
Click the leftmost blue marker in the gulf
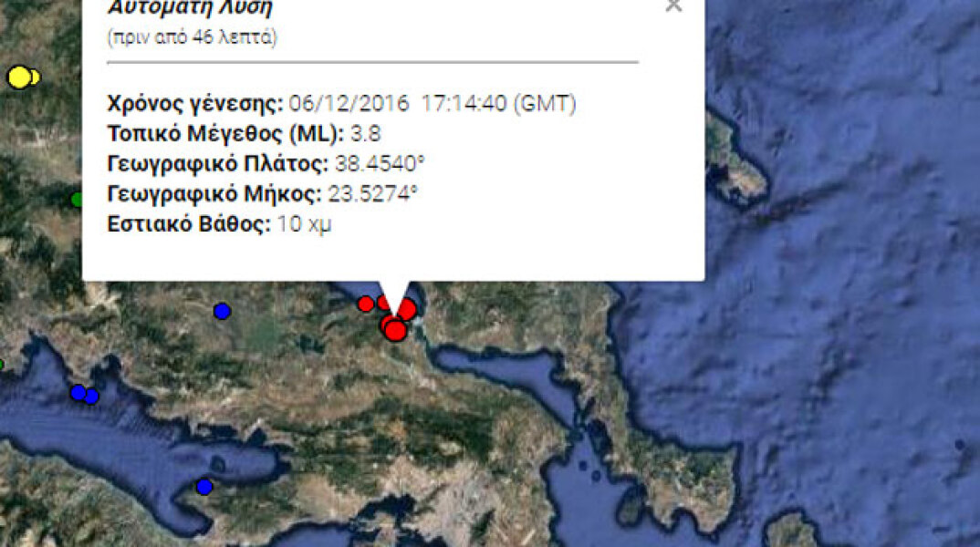click(x=78, y=393)
